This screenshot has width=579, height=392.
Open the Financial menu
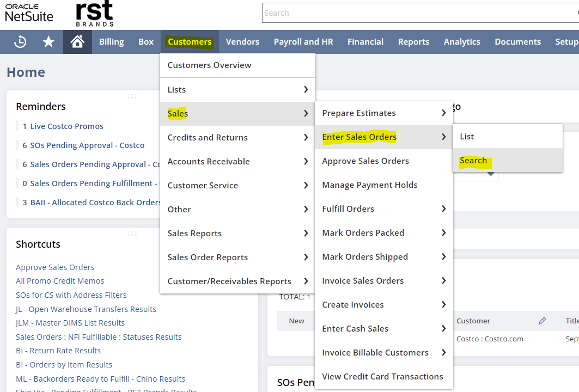coord(365,42)
